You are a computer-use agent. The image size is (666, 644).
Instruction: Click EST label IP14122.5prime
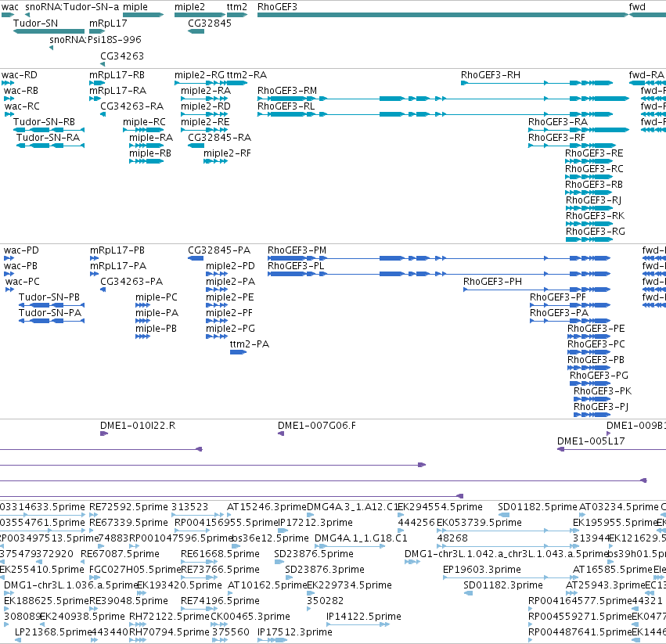[x=364, y=617]
